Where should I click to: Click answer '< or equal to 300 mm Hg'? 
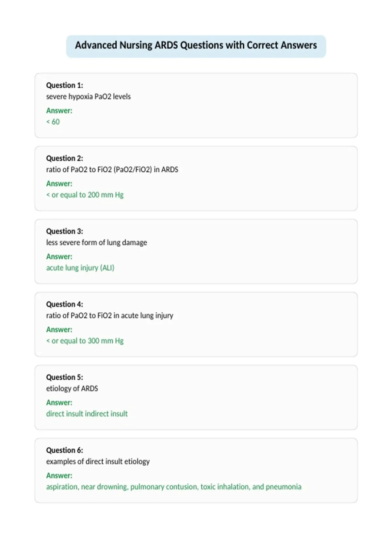point(85,341)
